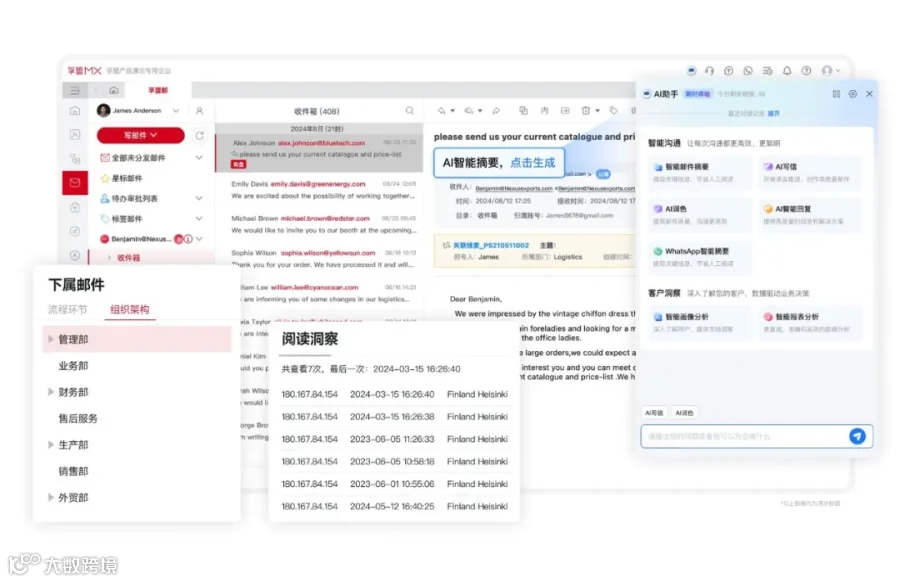Screen dimensions: 900x582
Task: Click the 点击生成 AI summary link
Action: click(x=533, y=162)
